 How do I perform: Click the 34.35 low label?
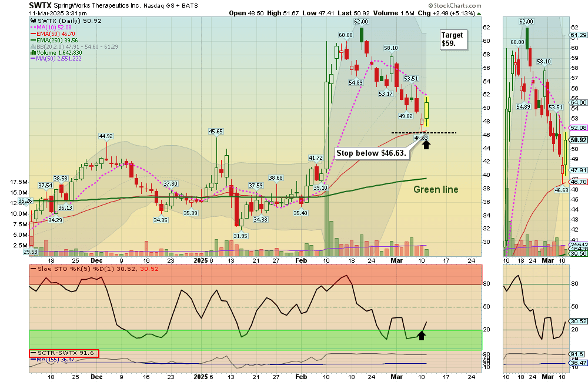click(x=160, y=220)
